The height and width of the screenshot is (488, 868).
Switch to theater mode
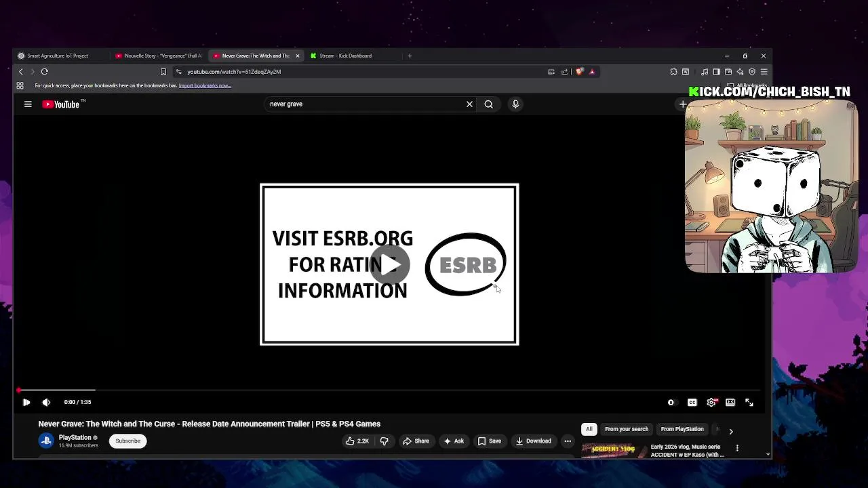pyautogui.click(x=730, y=403)
